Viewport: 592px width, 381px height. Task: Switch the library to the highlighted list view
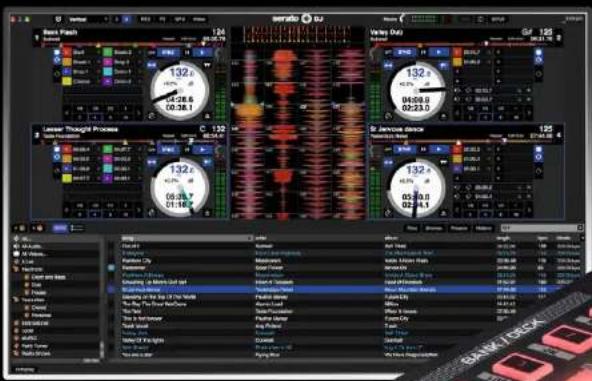pos(60,228)
